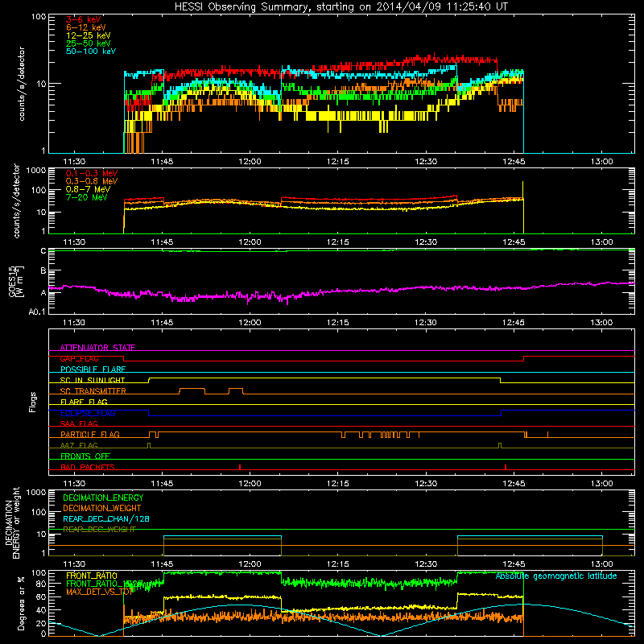Select the SAA_FLAG label
This screenshot has width=644, height=644.
(x=79, y=423)
